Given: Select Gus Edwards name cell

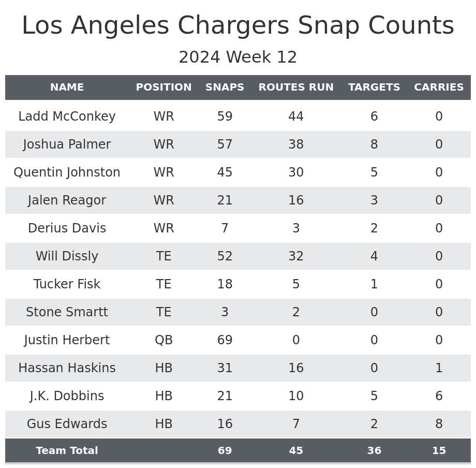Looking at the screenshot, I should tap(67, 424).
